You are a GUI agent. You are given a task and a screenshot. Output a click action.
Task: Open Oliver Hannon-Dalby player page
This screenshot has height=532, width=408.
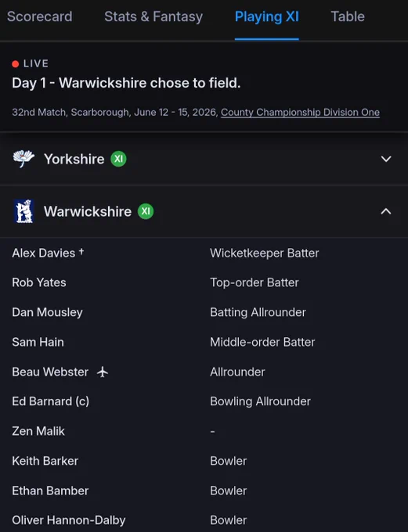[x=69, y=520]
